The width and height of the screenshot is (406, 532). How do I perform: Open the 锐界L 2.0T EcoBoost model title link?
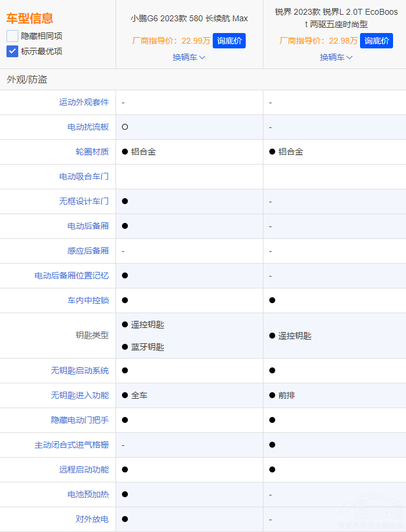pos(336,18)
